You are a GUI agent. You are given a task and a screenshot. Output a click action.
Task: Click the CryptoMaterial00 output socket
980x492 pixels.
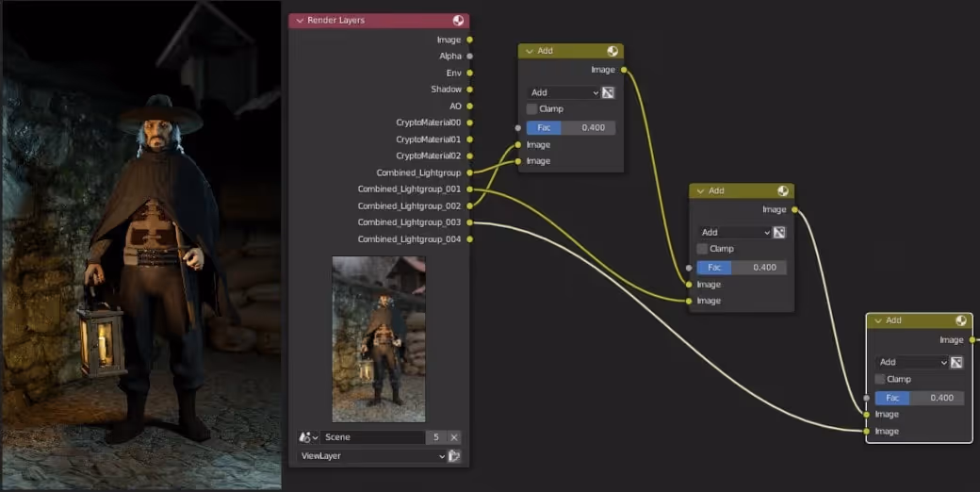click(470, 123)
